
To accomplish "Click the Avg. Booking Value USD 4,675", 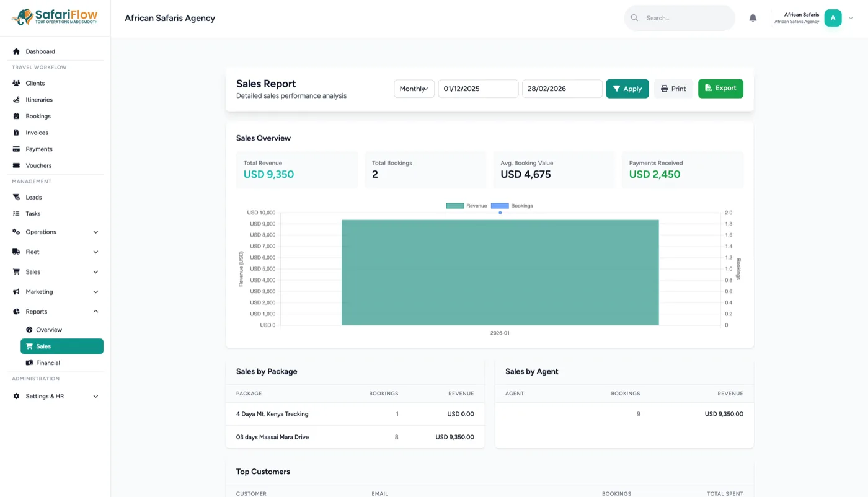I will pyautogui.click(x=526, y=174).
